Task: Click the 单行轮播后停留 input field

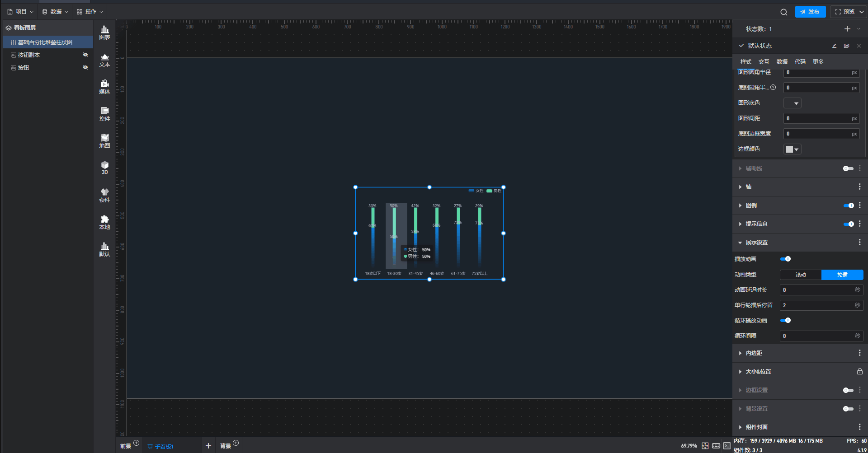Action: [x=817, y=305]
